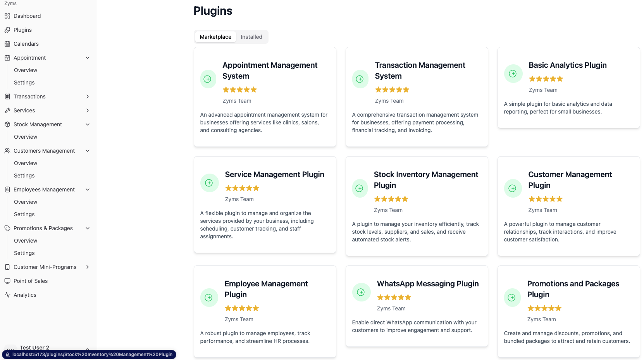Click the Point of Sales label
644x360 pixels.
click(31, 281)
